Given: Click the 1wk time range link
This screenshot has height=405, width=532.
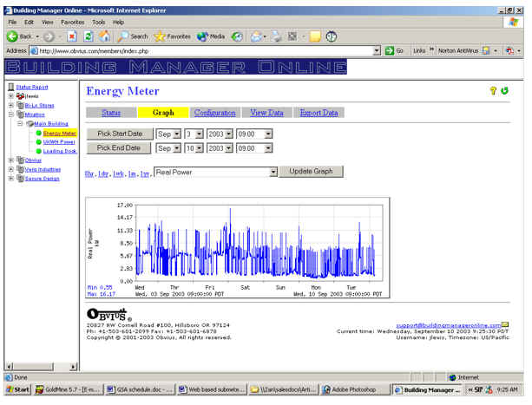Looking at the screenshot, I should (x=118, y=173).
